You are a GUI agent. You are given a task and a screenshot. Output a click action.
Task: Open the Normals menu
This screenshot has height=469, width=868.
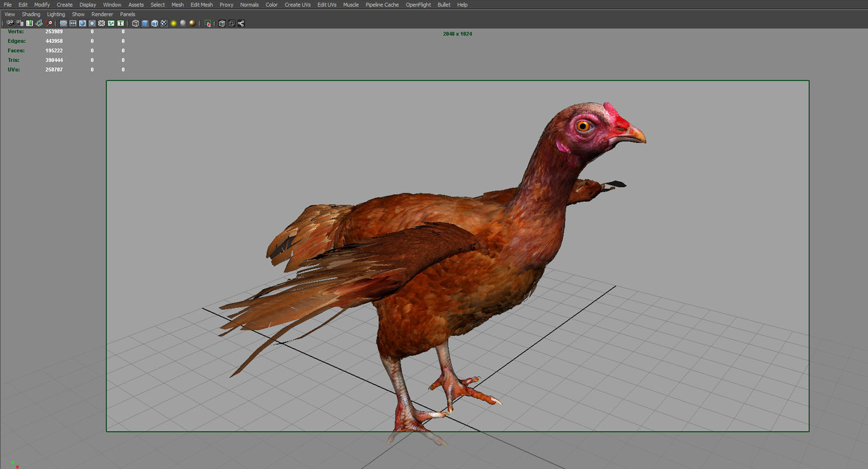click(249, 5)
